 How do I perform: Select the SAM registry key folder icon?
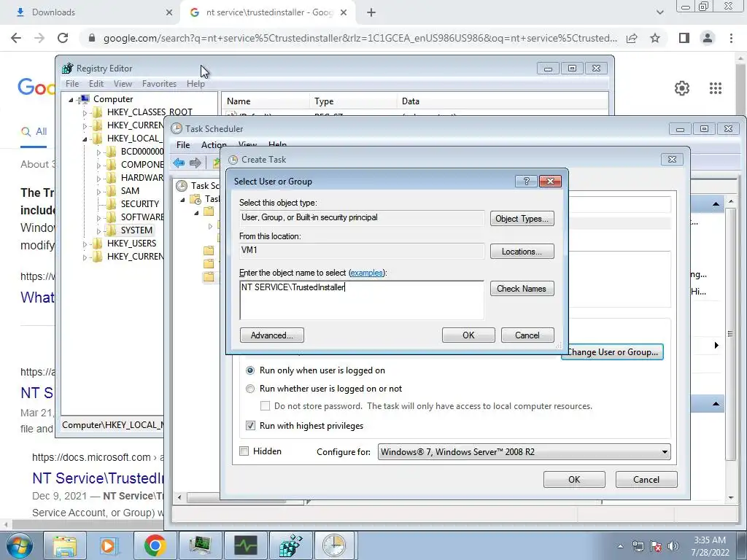click(x=111, y=191)
